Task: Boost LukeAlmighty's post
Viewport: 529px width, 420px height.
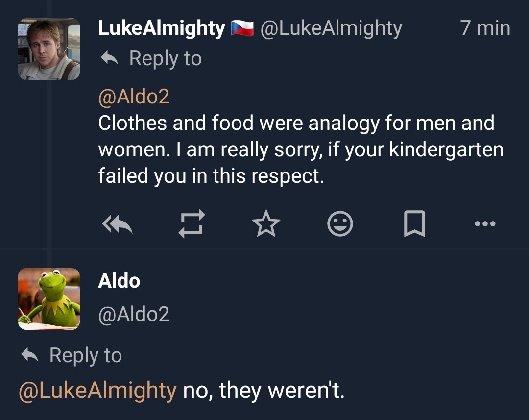Action: [191, 224]
